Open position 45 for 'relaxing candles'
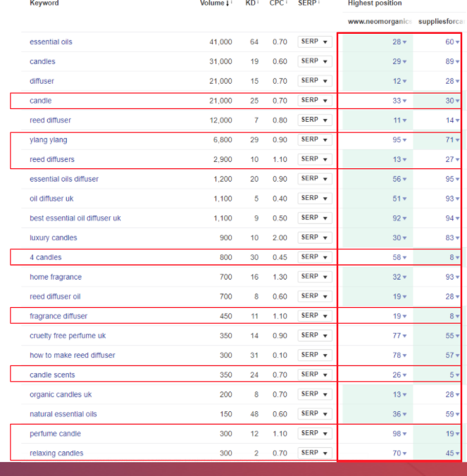 tap(452, 453)
